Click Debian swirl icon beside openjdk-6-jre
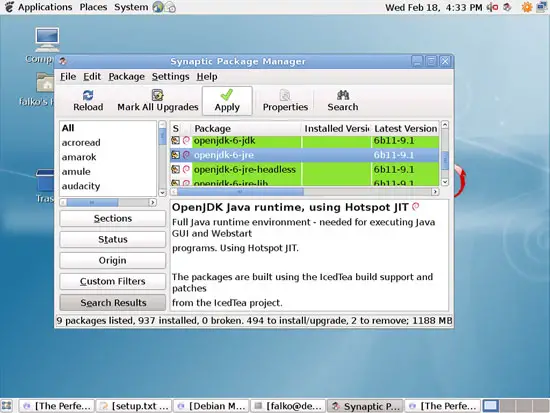The height and width of the screenshot is (413, 550). click(186, 155)
